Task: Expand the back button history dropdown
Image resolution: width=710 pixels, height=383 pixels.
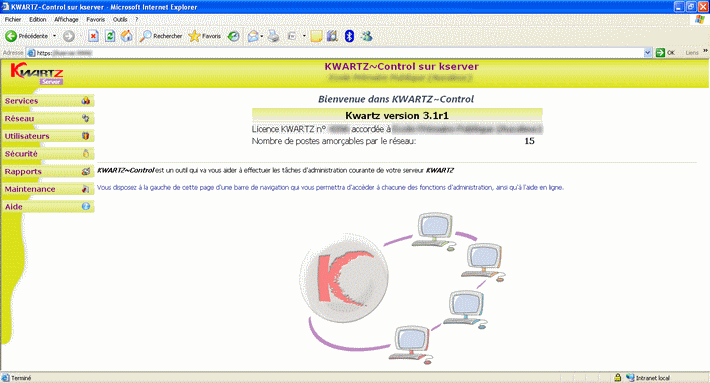Action: coord(55,36)
